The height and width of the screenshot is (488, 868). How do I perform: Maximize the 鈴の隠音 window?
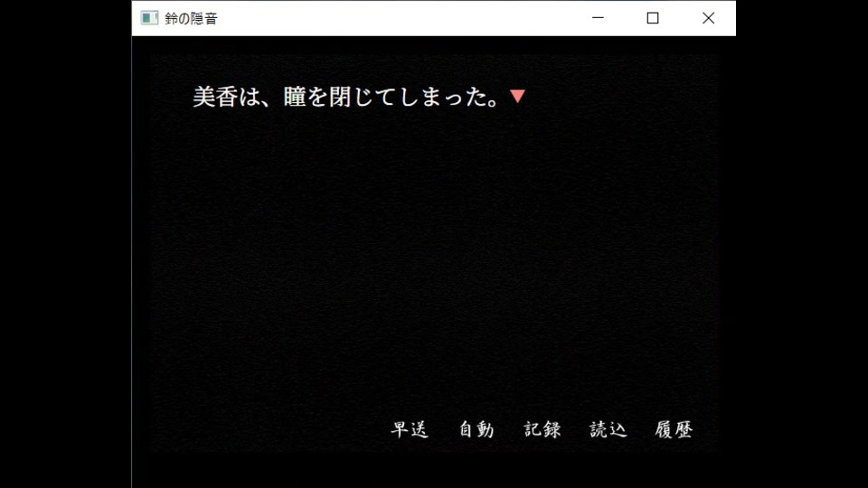[653, 18]
